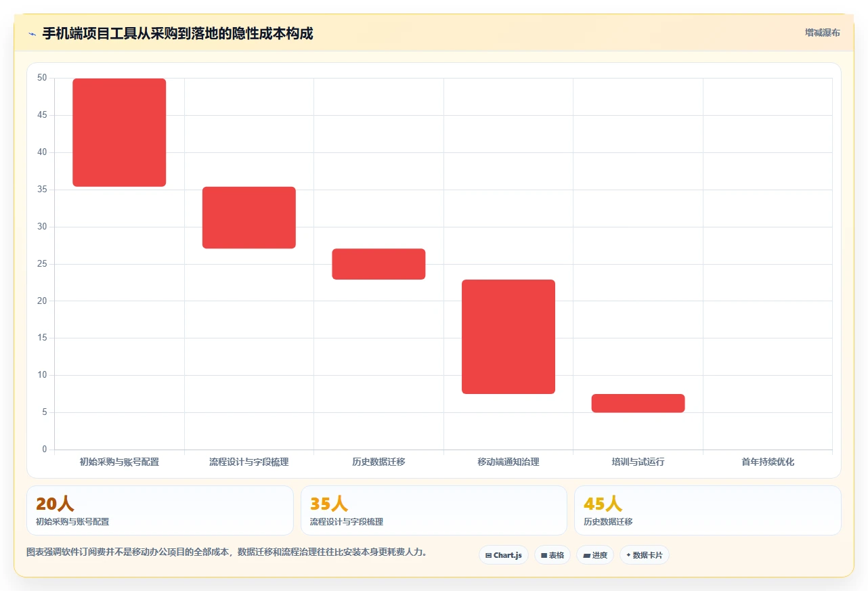
Task: Click the x-axis label 初始采购与账号配置
Action: [119, 462]
